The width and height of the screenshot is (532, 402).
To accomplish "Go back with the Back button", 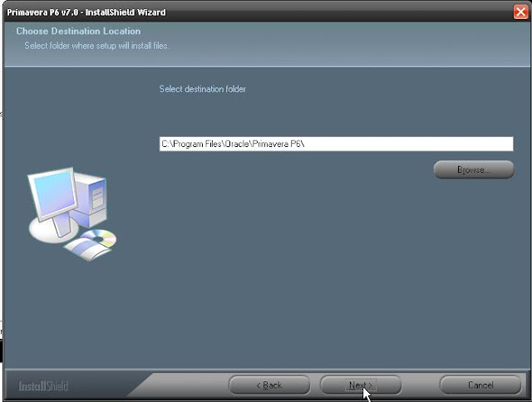I will (269, 385).
